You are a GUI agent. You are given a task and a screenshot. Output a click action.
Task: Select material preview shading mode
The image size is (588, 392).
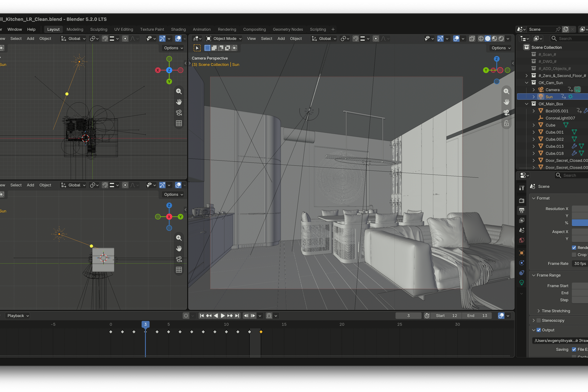click(494, 39)
